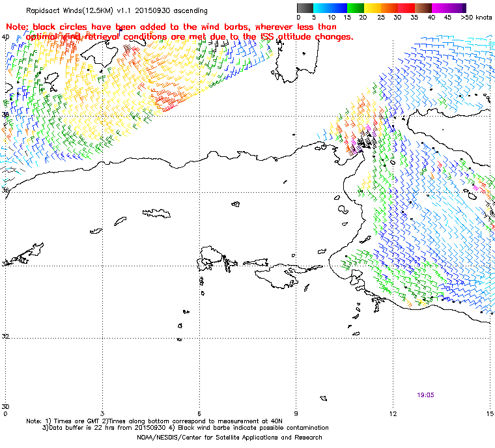Click the "38" latitude axis label
Viewport: 495px width, 448px height.
coord(5,115)
